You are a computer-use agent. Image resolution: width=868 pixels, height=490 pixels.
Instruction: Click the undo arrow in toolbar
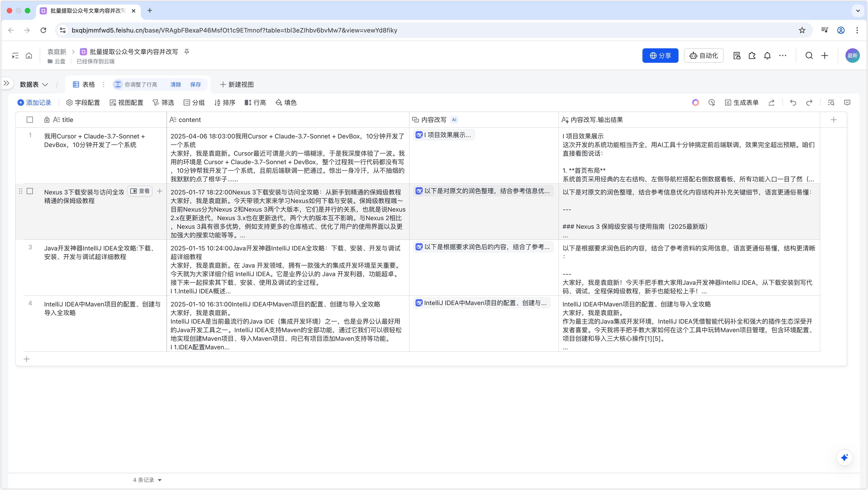click(x=793, y=103)
